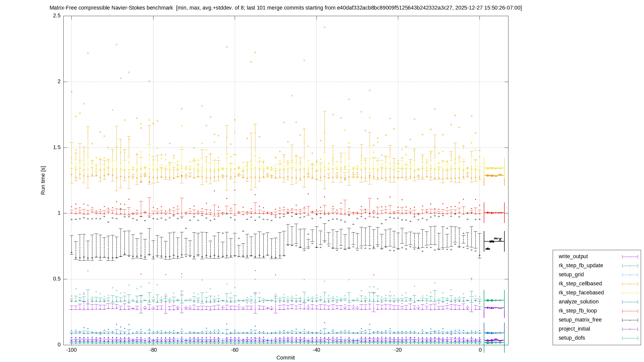Click the 'Commit' x-axis label
The image size is (644, 362).
pyautogui.click(x=286, y=358)
